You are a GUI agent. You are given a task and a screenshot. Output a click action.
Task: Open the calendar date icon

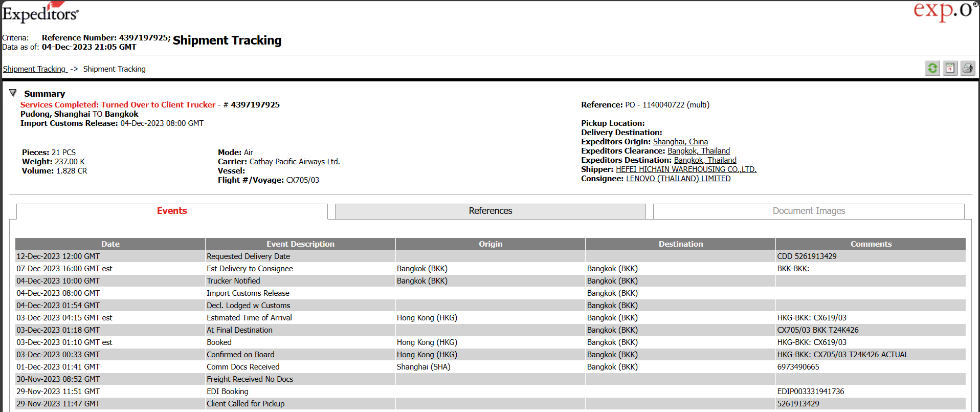pyautogui.click(x=950, y=68)
